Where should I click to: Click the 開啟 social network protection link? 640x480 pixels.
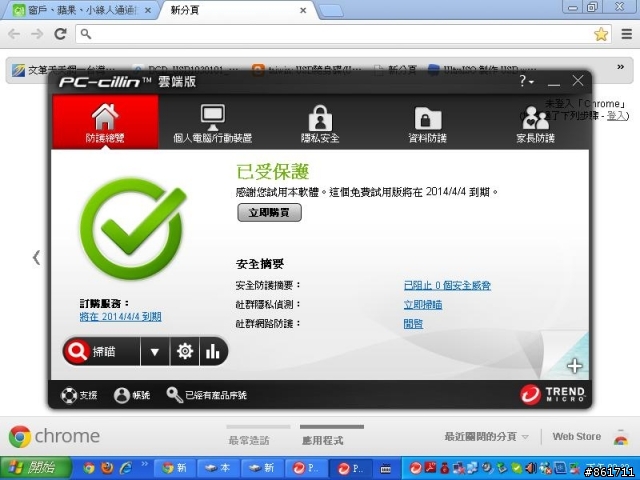[x=413, y=324]
